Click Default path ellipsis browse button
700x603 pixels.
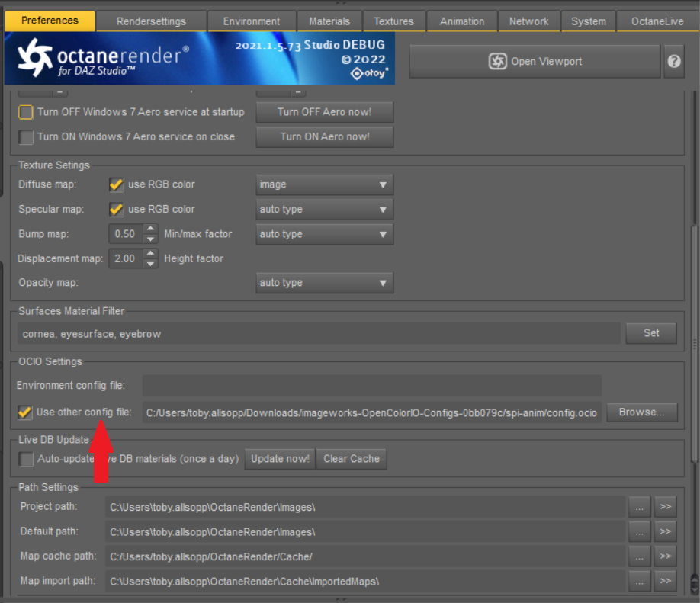pyautogui.click(x=639, y=531)
